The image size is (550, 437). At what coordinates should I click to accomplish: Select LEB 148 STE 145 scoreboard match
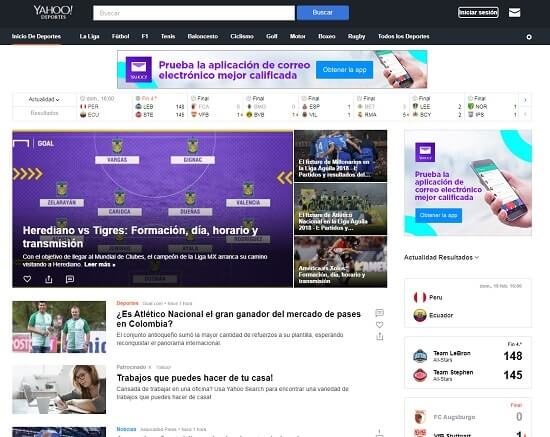click(x=160, y=107)
